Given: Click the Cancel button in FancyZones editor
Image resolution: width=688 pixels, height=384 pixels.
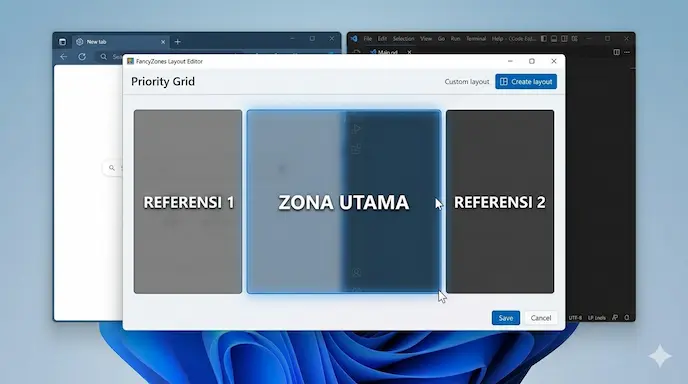Looking at the screenshot, I should coord(541,318).
